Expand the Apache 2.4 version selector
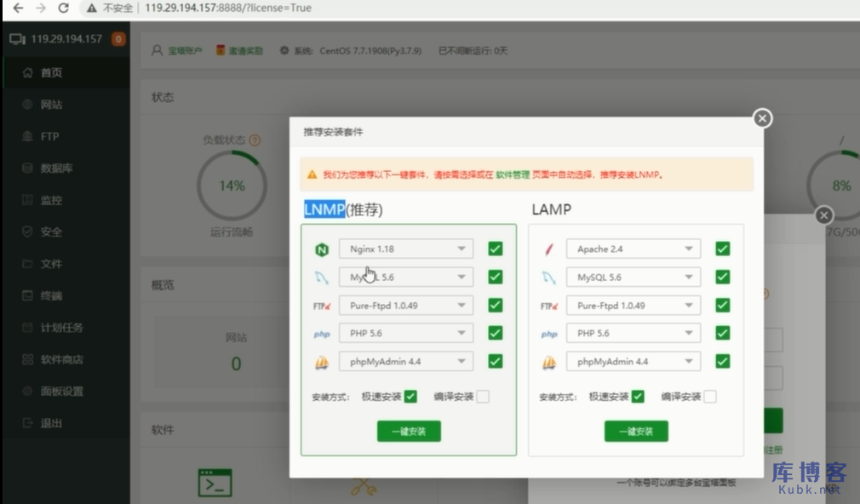 pos(633,248)
